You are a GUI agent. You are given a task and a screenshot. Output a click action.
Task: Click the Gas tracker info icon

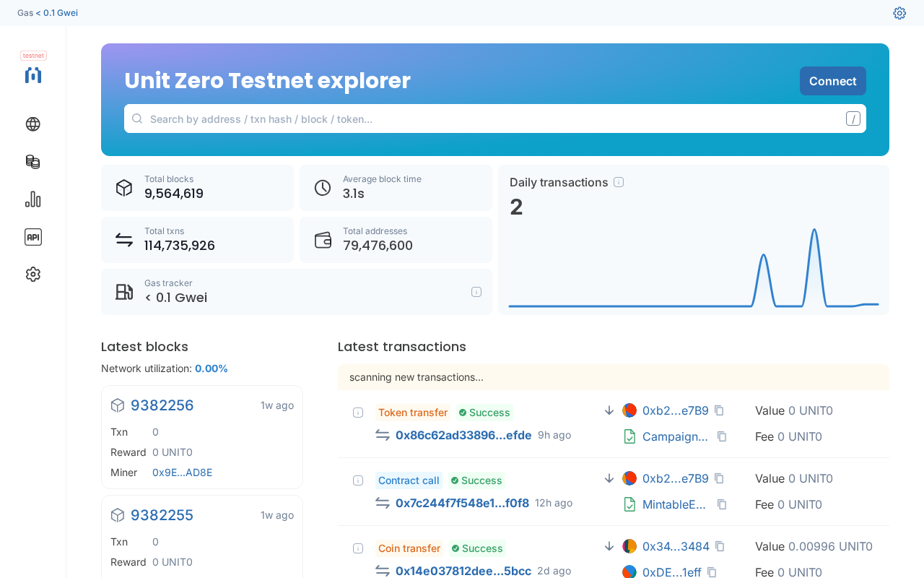(x=476, y=292)
